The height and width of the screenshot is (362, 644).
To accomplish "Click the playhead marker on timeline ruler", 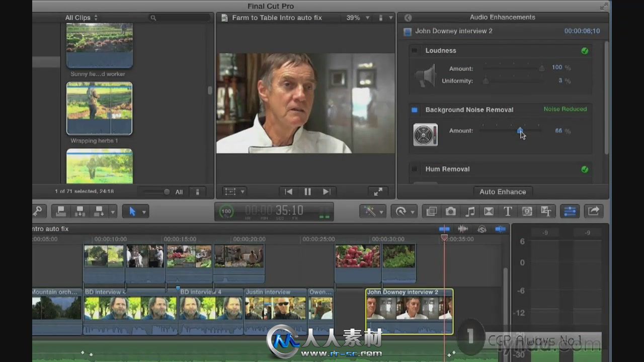I will pos(444,237).
